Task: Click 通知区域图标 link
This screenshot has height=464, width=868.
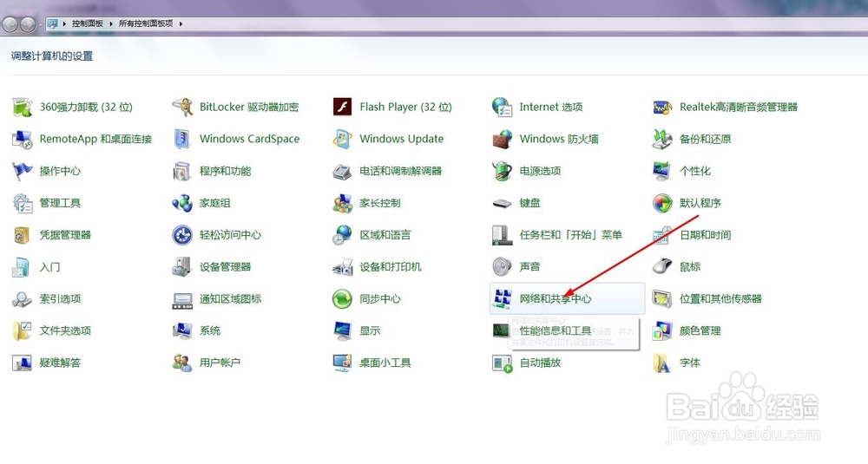Action: [x=230, y=298]
